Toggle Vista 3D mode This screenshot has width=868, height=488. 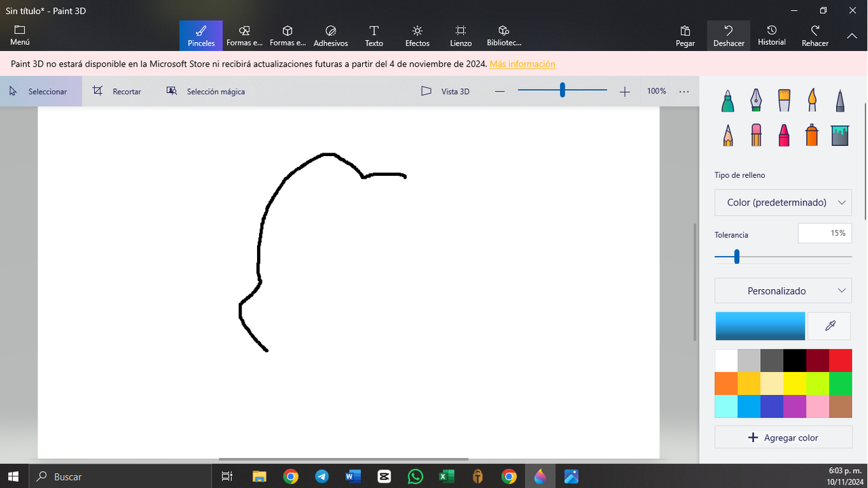pos(446,91)
